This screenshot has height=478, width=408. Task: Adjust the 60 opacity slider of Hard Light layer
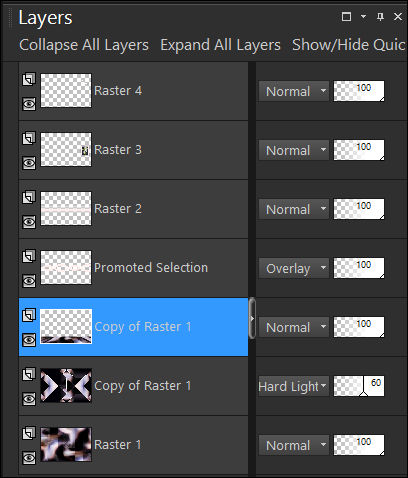[359, 386]
